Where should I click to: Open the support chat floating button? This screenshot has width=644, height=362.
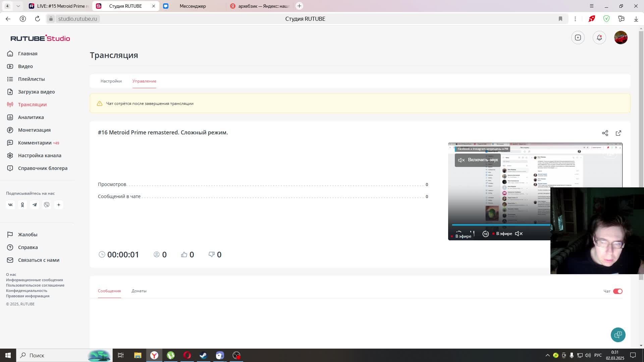(618, 335)
